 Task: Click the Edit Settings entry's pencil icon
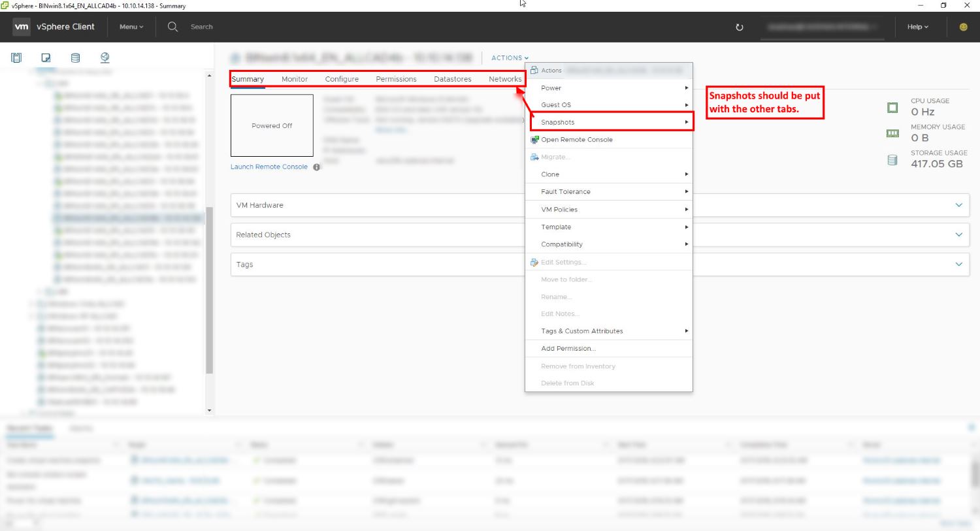pyautogui.click(x=534, y=262)
